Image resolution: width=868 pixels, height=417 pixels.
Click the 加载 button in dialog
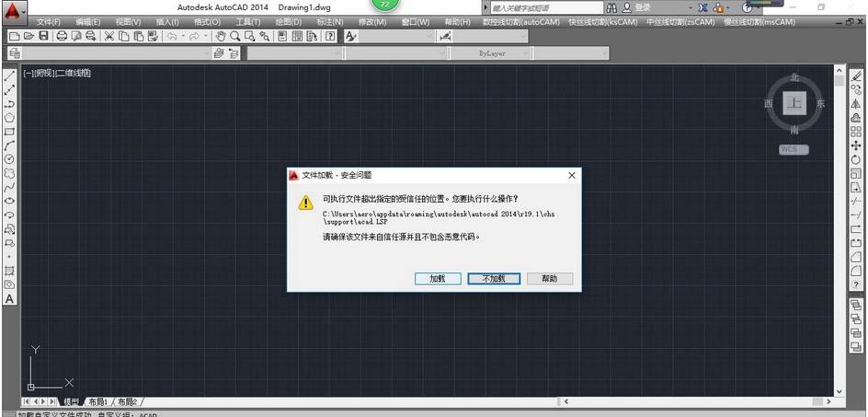tap(438, 279)
